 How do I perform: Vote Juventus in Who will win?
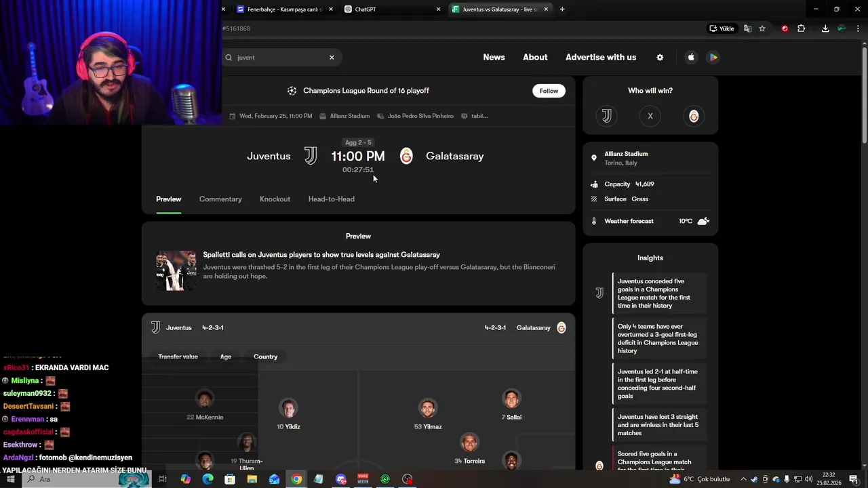pyautogui.click(x=606, y=116)
